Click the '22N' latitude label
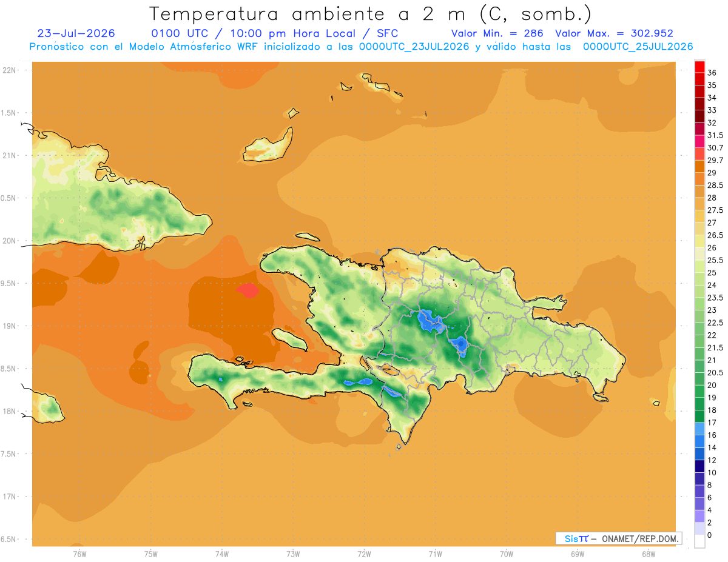The height and width of the screenshot is (562, 728). [x=8, y=70]
